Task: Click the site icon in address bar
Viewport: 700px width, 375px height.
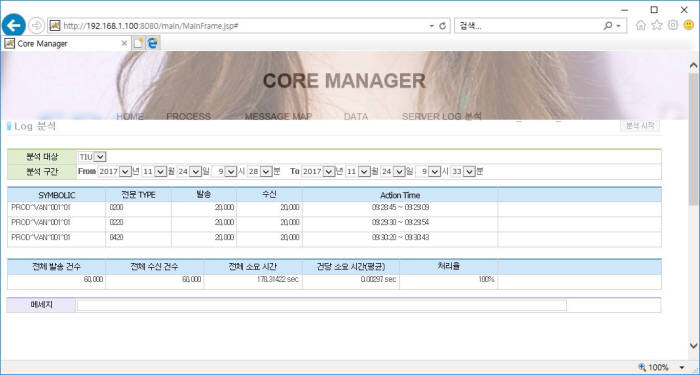Action: 55,26
